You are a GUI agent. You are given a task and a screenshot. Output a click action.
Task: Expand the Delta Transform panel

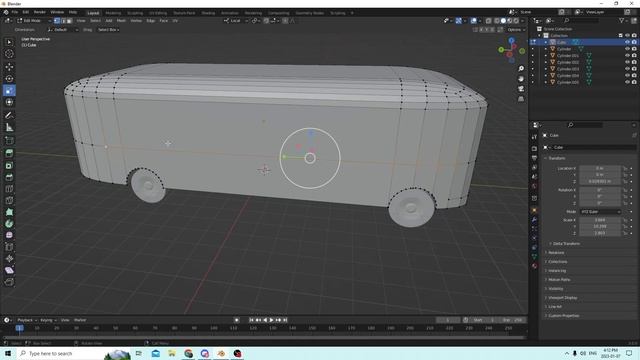(566, 244)
